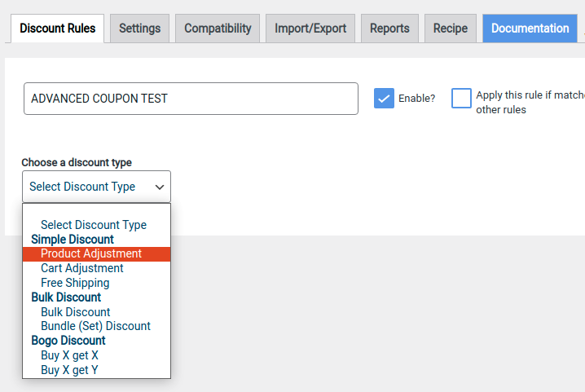Screen dimensions: 585x392
Task: Click the dropdown chevron arrow
Action: tap(159, 187)
